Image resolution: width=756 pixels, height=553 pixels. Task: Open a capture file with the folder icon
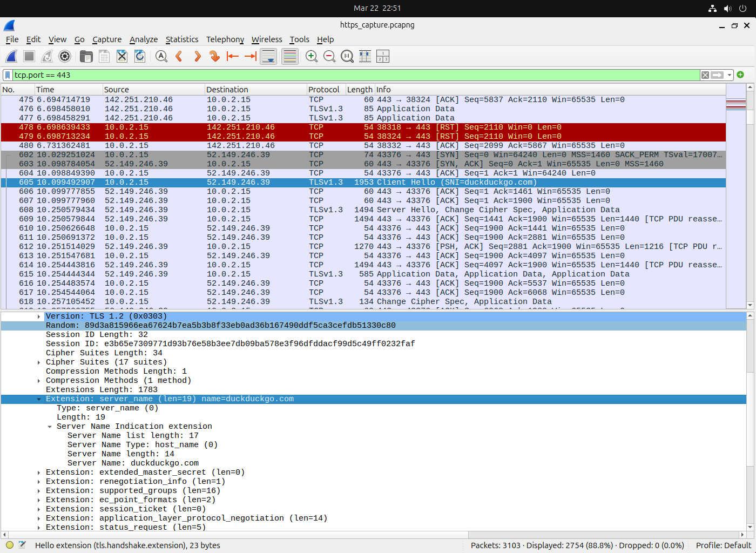point(86,56)
